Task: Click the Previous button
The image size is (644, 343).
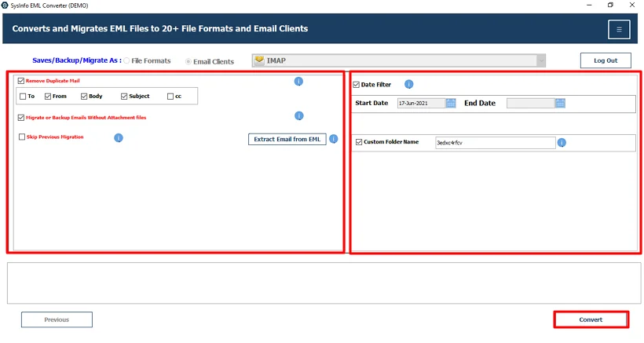Action: tap(57, 319)
